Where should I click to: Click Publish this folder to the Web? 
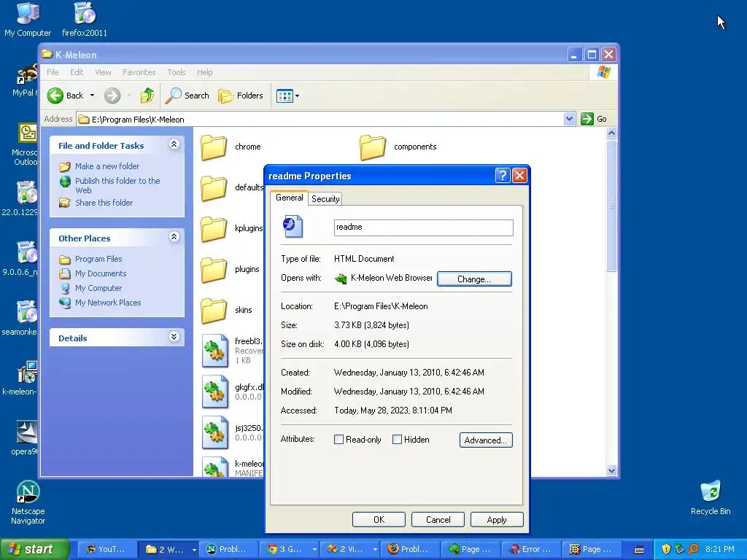click(117, 185)
